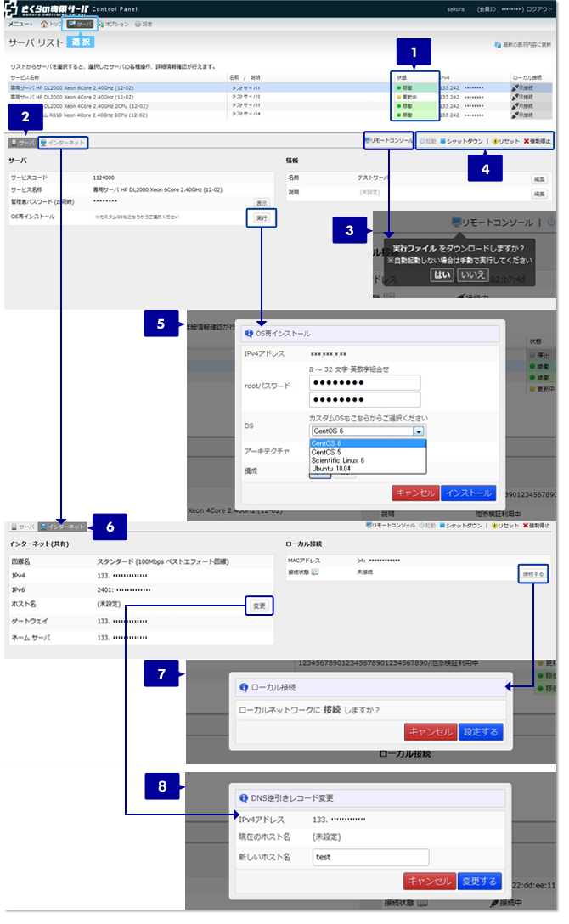Click 実行 button for OS再インストール

[x=261, y=218]
